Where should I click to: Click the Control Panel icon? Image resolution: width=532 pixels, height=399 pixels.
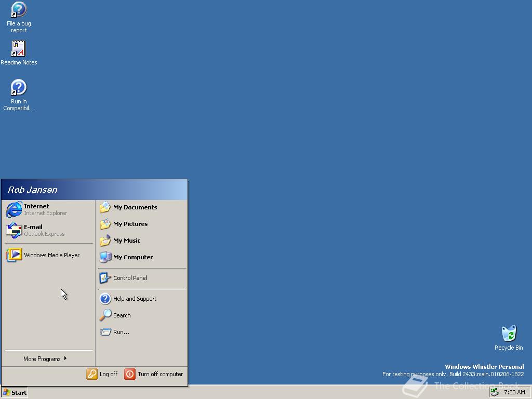105,278
